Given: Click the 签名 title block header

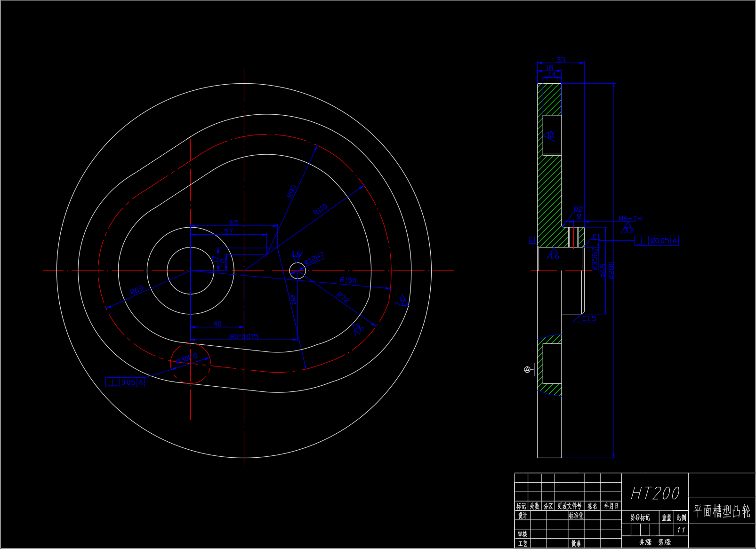Looking at the screenshot, I should (x=592, y=506).
